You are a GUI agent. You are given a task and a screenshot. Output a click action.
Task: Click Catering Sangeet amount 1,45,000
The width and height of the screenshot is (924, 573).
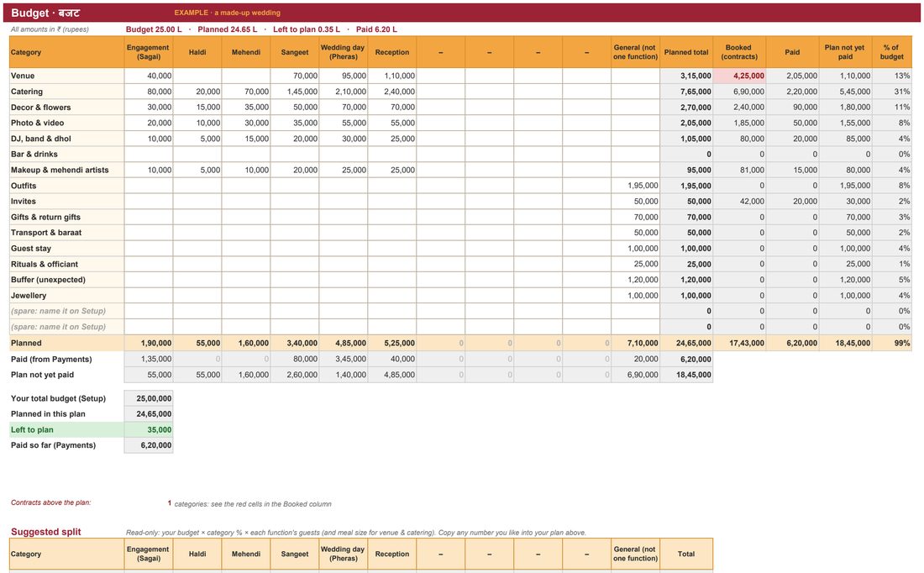coord(295,92)
